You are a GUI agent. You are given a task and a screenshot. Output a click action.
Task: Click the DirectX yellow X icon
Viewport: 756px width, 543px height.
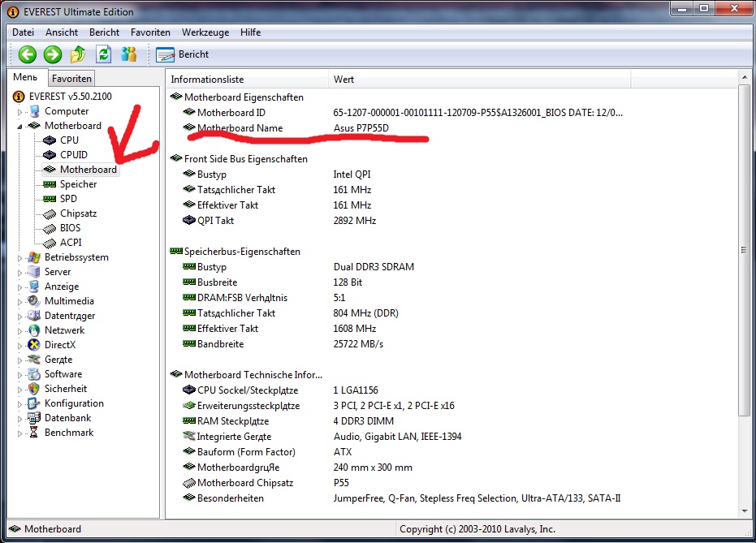click(34, 345)
